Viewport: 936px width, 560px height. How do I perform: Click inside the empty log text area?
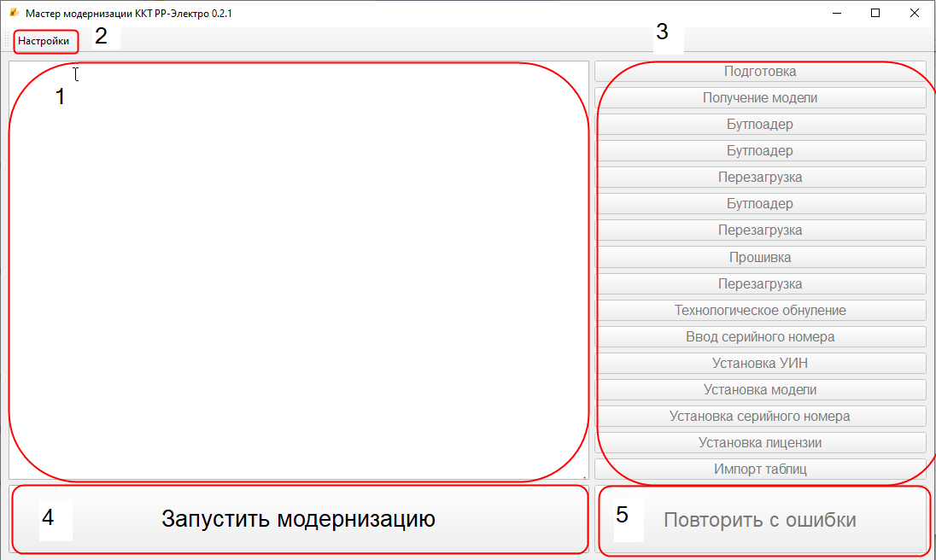(x=299, y=273)
